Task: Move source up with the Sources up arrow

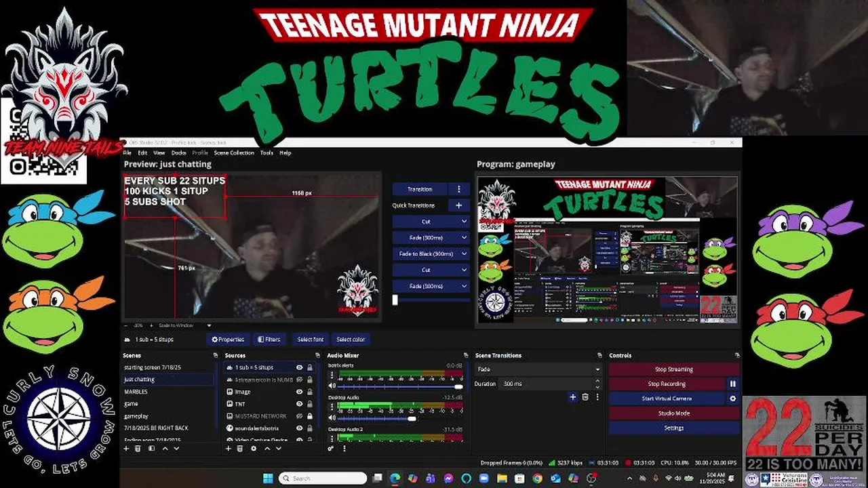Action: 267,448
